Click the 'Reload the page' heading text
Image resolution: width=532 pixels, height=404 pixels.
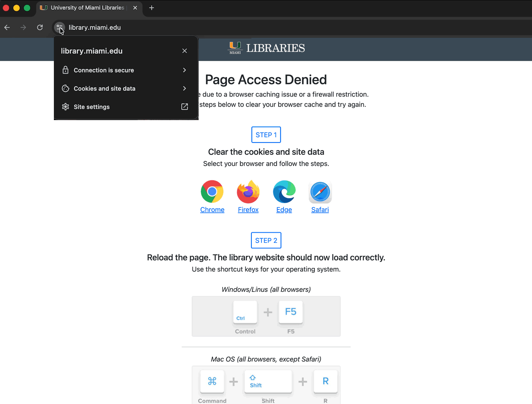point(266,257)
